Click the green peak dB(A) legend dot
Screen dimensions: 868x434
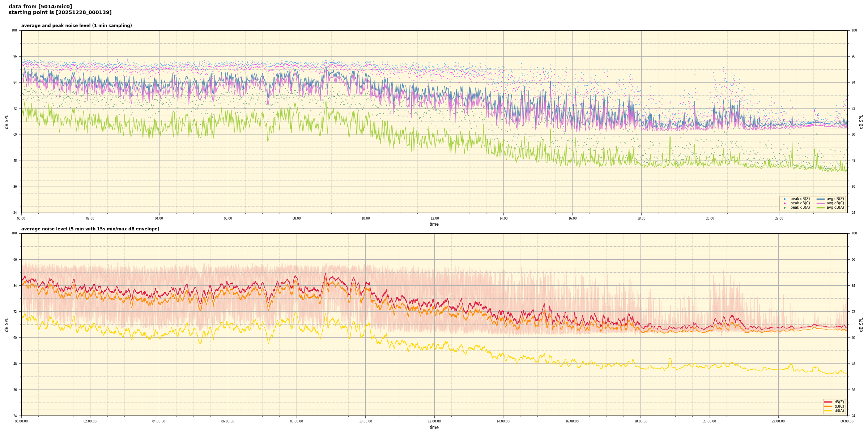coord(784,208)
